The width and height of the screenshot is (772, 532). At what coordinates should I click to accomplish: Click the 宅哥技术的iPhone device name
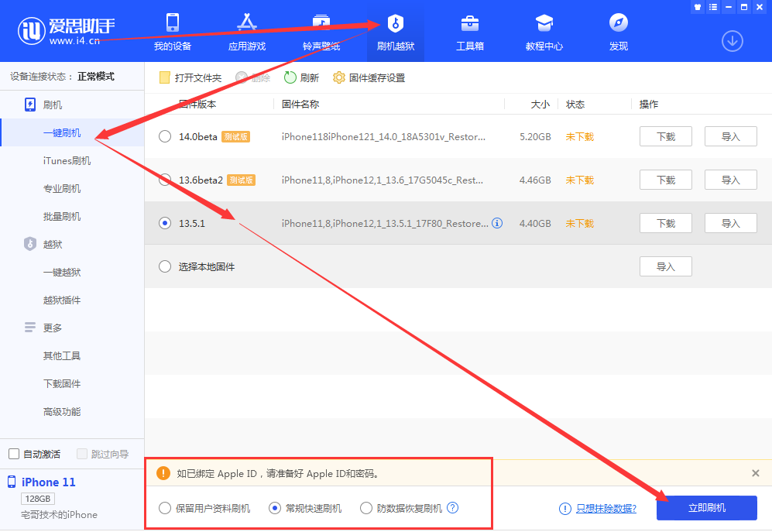[59, 514]
